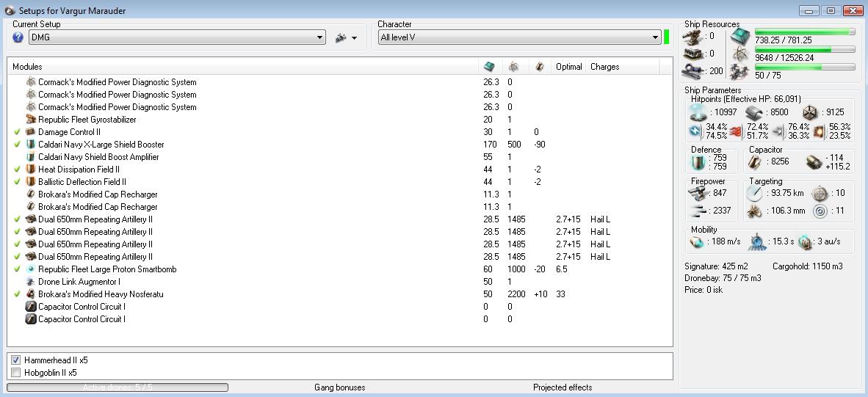Click the Ballistic Deflection Field II icon

pyautogui.click(x=31, y=182)
